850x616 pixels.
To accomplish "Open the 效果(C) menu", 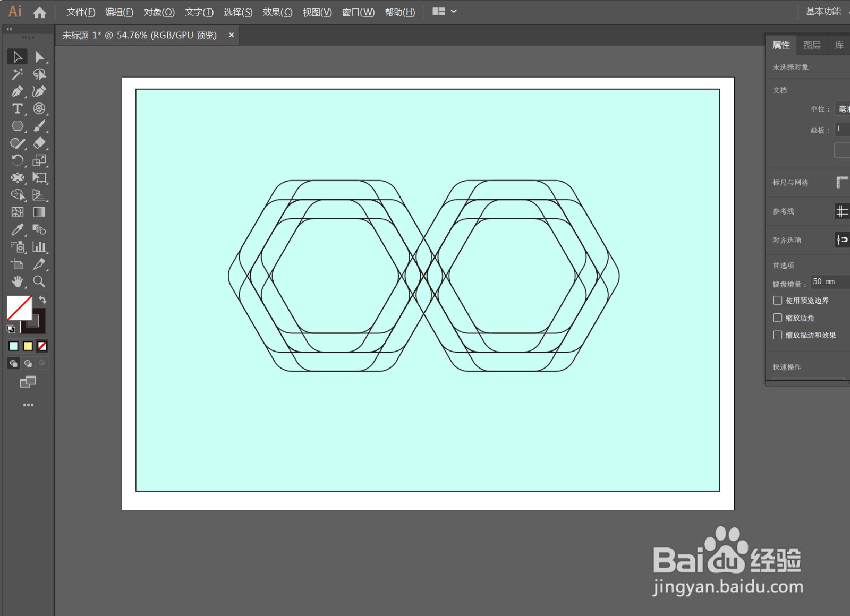I will pyautogui.click(x=277, y=12).
